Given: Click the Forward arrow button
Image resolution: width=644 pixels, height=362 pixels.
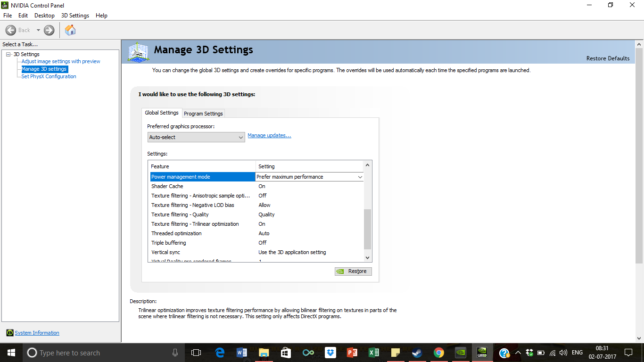Looking at the screenshot, I should (49, 30).
